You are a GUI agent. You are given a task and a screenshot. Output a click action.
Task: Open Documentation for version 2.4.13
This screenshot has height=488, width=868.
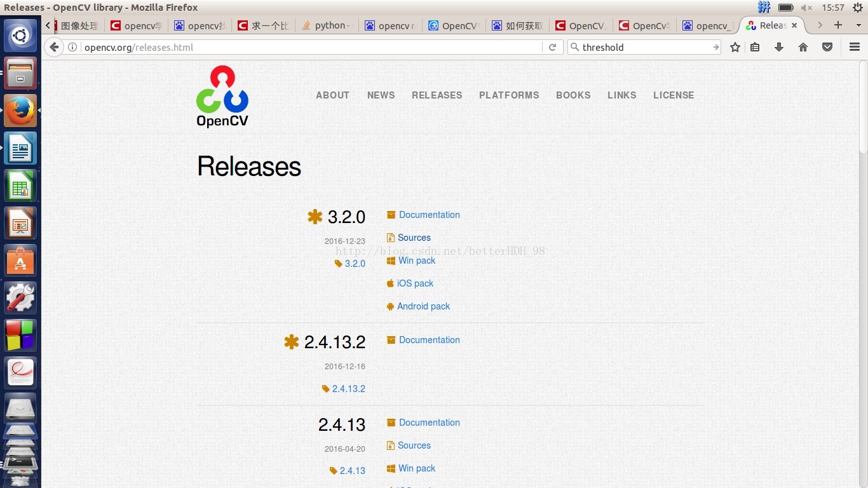point(430,423)
